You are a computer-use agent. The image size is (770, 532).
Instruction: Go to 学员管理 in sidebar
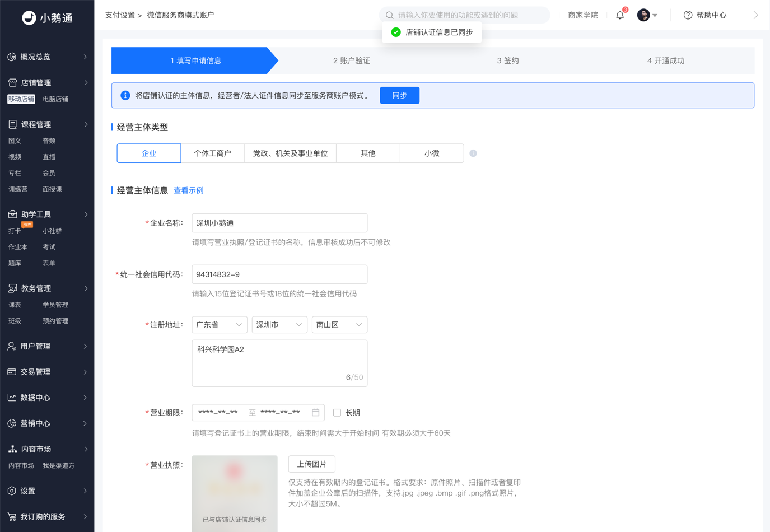point(55,305)
